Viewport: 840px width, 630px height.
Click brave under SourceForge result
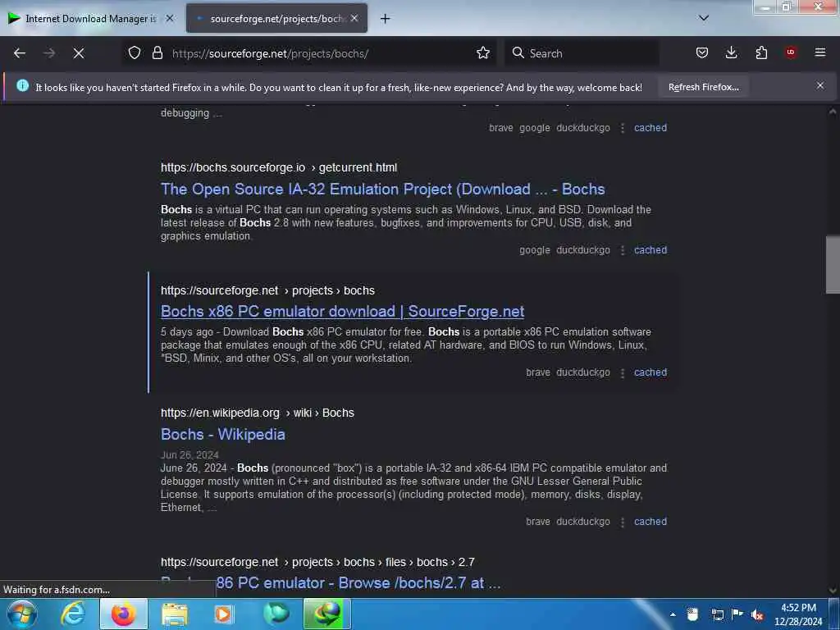pos(538,372)
